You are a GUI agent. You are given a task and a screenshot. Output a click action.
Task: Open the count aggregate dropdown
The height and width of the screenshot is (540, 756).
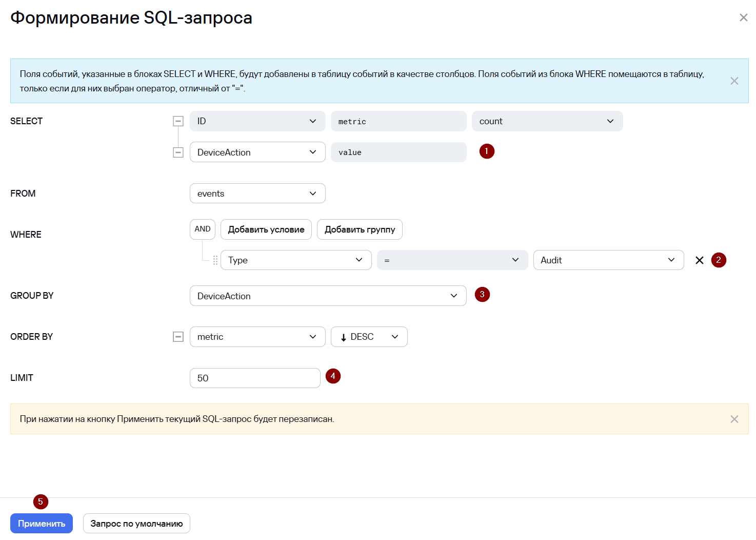point(547,121)
